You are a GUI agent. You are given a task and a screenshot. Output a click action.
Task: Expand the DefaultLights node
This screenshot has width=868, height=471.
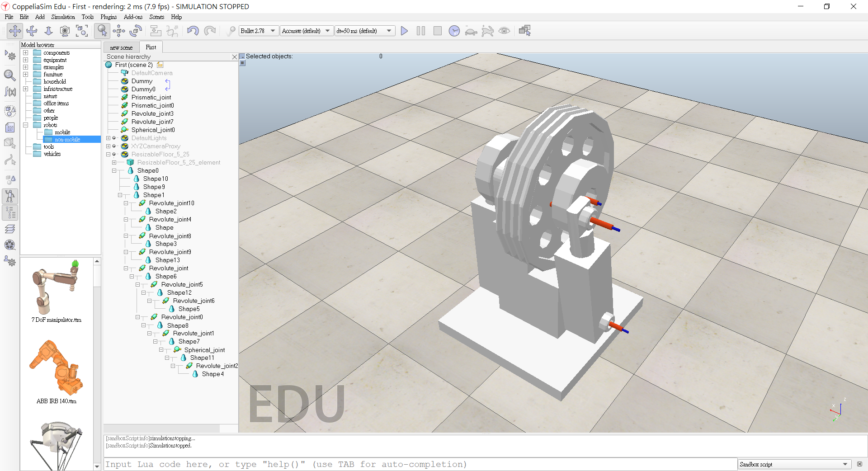(x=108, y=138)
